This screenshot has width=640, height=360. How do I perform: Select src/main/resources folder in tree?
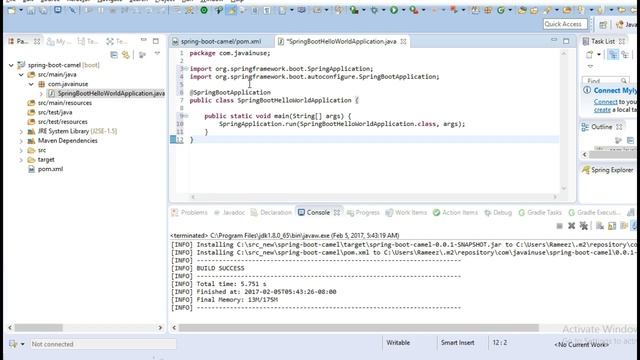click(64, 103)
